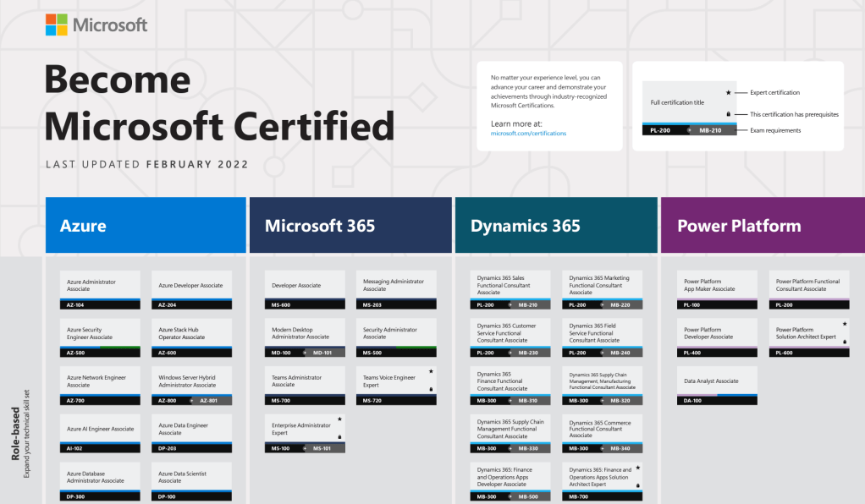The height and width of the screenshot is (504, 865).
Task: Select the Azure section header
Action: pyautogui.click(x=146, y=225)
